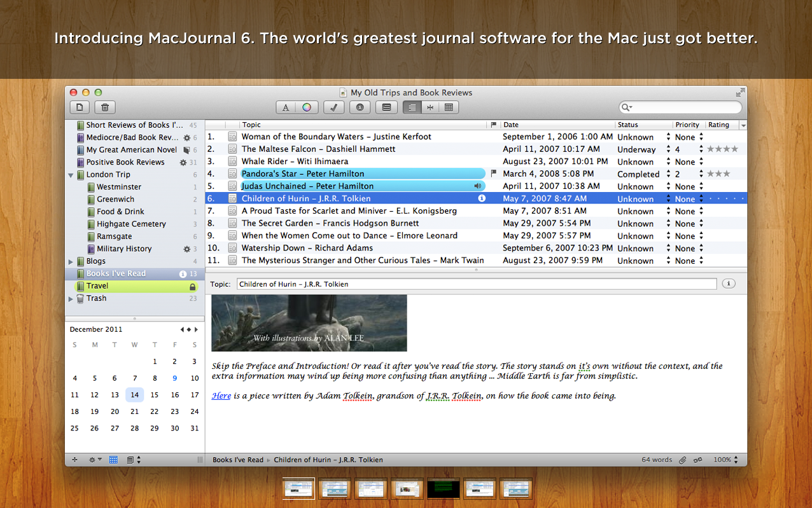Follow the 'Here' hyperlink in entry text

221,396
